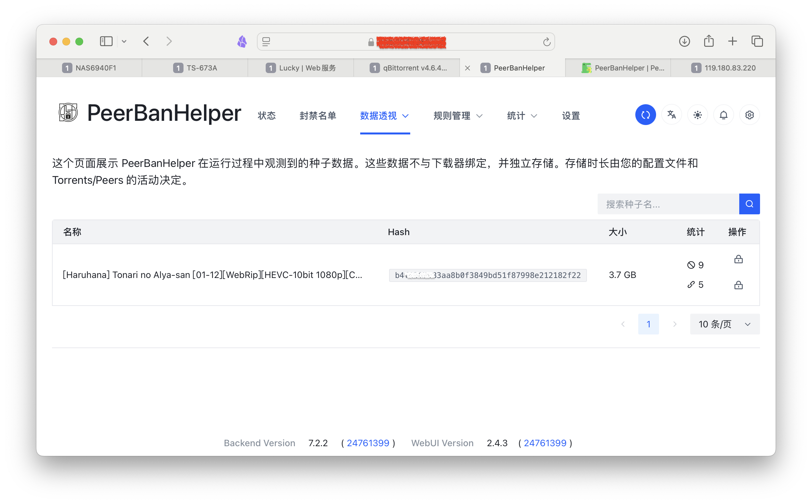Click the link count icon showing 5
This screenshot has height=504, width=812.
(x=691, y=285)
